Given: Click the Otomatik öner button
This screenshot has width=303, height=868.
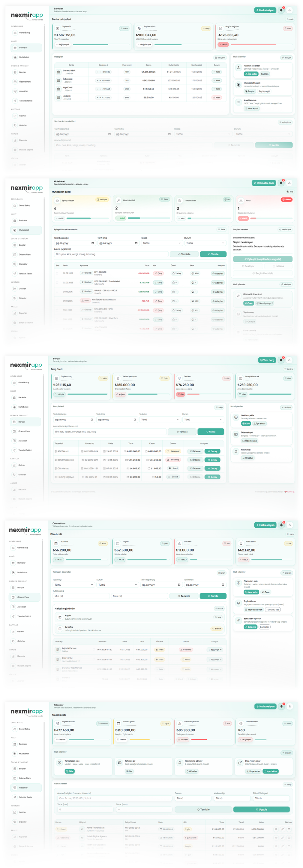Looking at the screenshot, I should coord(264,183).
